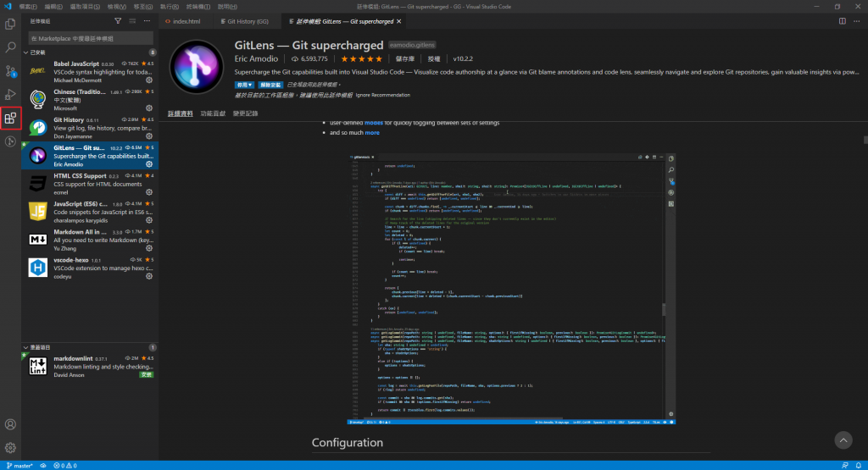Image resolution: width=868 pixels, height=470 pixels.
Task: Open the HTML CSS Support manage gear
Action: pyautogui.click(x=149, y=192)
